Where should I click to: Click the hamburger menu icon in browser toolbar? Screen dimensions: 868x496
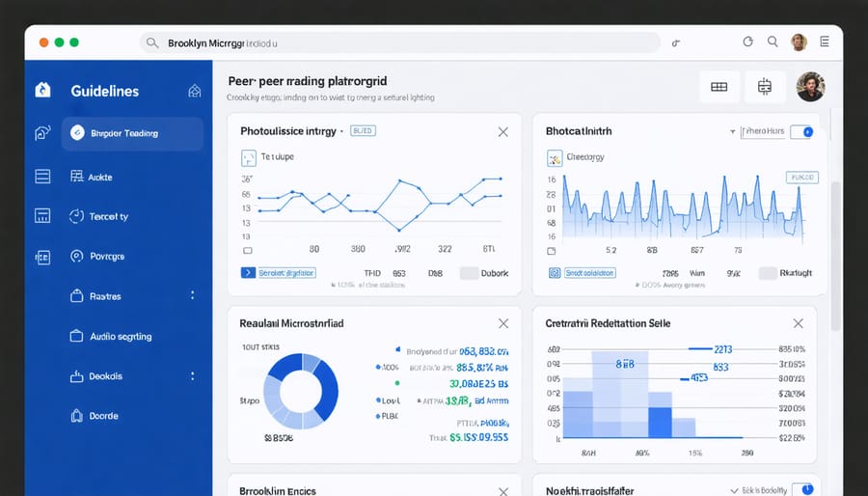825,42
